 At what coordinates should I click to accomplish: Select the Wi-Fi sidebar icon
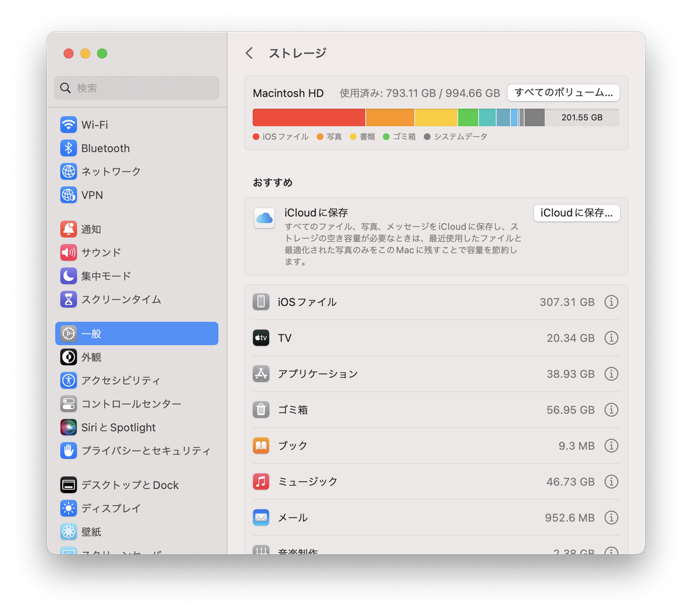pyautogui.click(x=68, y=124)
